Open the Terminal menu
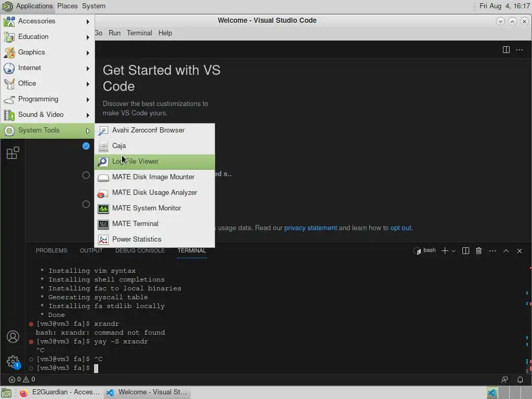The image size is (532, 399). (139, 33)
